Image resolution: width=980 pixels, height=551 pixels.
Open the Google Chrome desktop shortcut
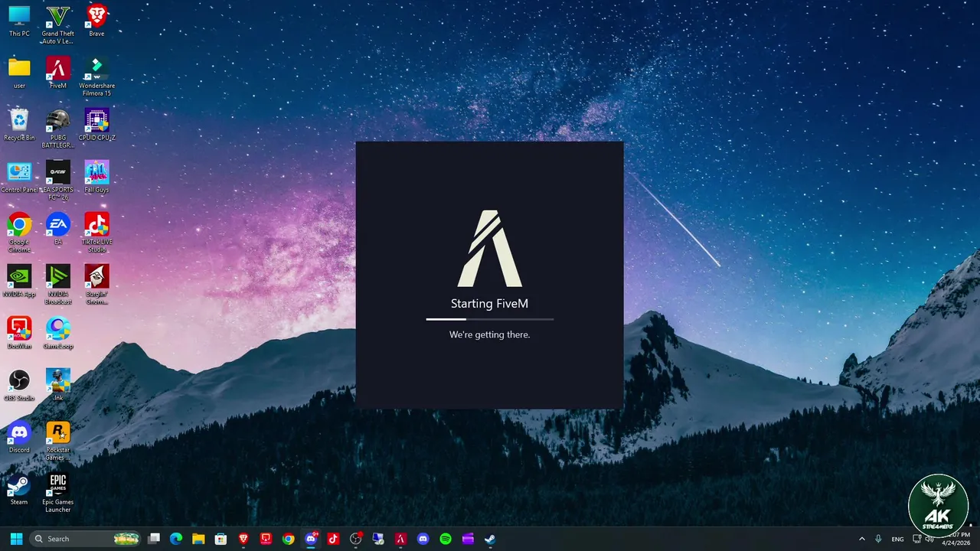(19, 233)
